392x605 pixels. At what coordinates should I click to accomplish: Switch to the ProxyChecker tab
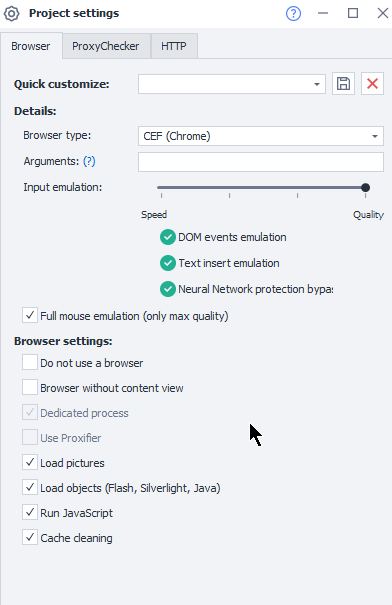pos(106,46)
